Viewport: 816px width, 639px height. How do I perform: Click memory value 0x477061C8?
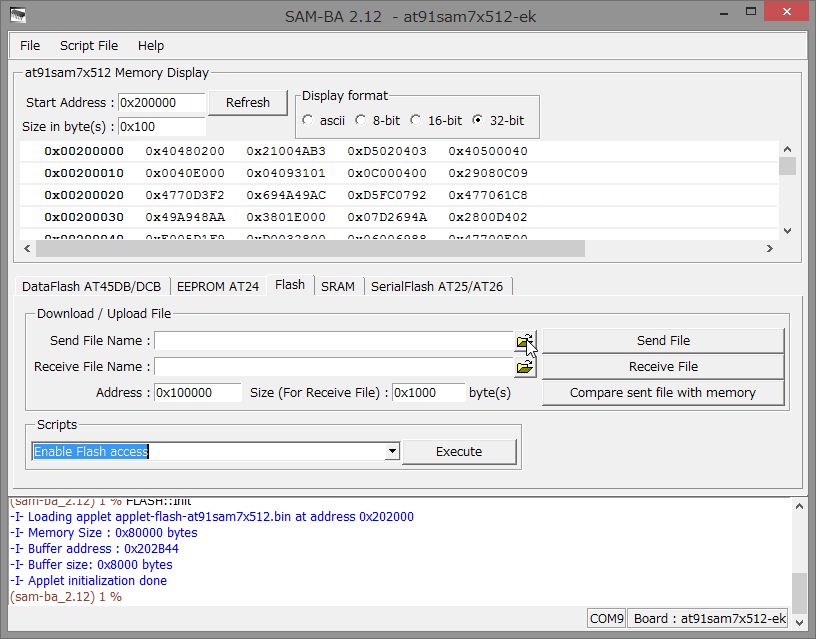pyautogui.click(x=488, y=195)
